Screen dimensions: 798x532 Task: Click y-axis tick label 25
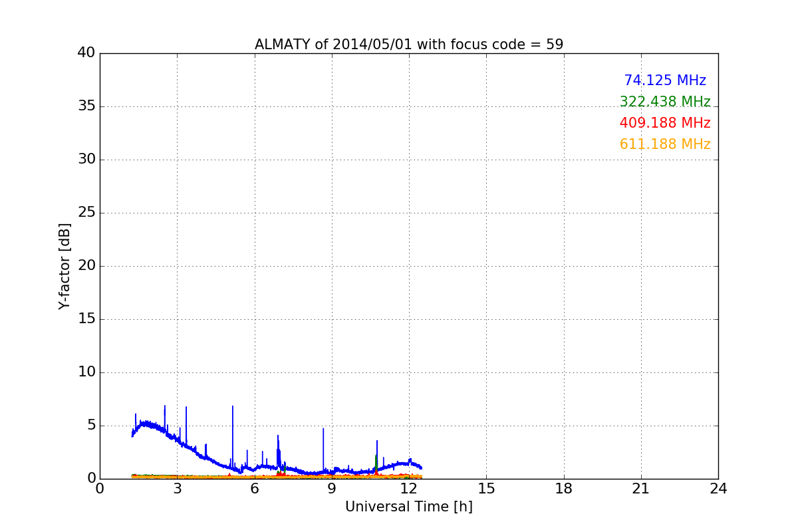tap(86, 213)
